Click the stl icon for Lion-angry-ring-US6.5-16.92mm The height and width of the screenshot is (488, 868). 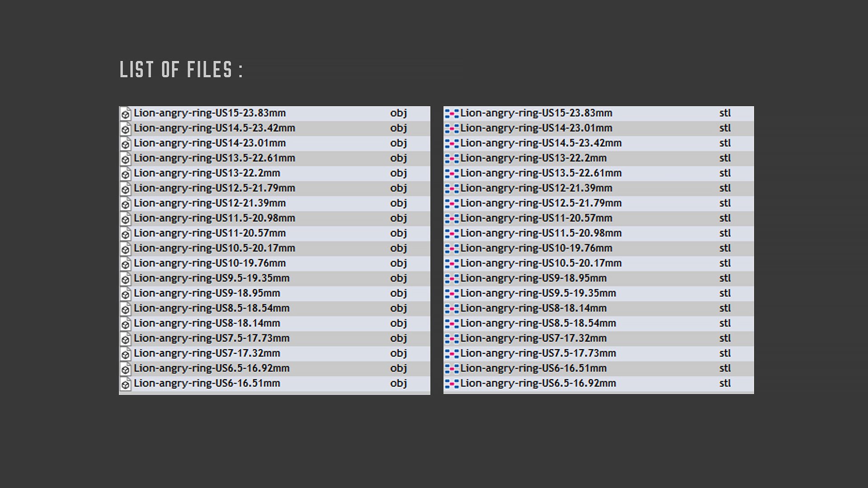(x=452, y=384)
